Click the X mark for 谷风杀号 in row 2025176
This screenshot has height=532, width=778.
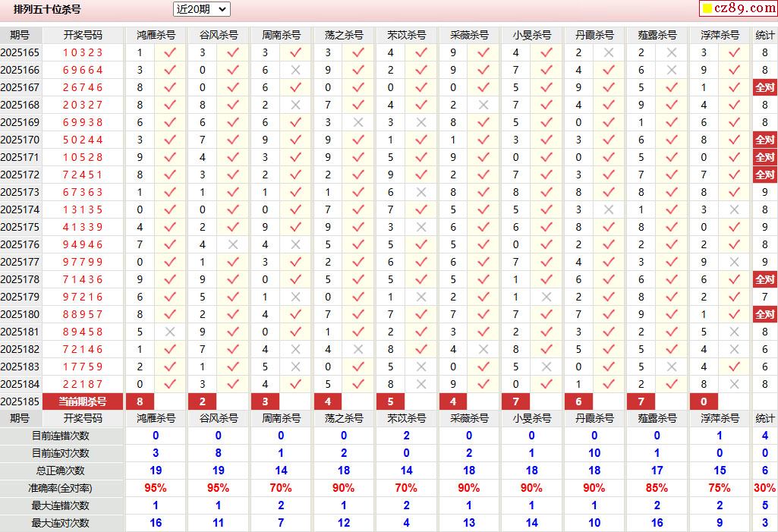(233, 244)
